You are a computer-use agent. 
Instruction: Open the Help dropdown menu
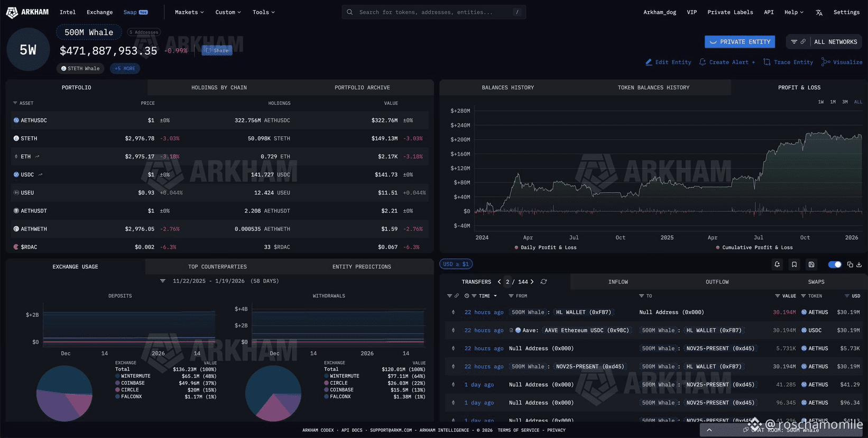793,12
